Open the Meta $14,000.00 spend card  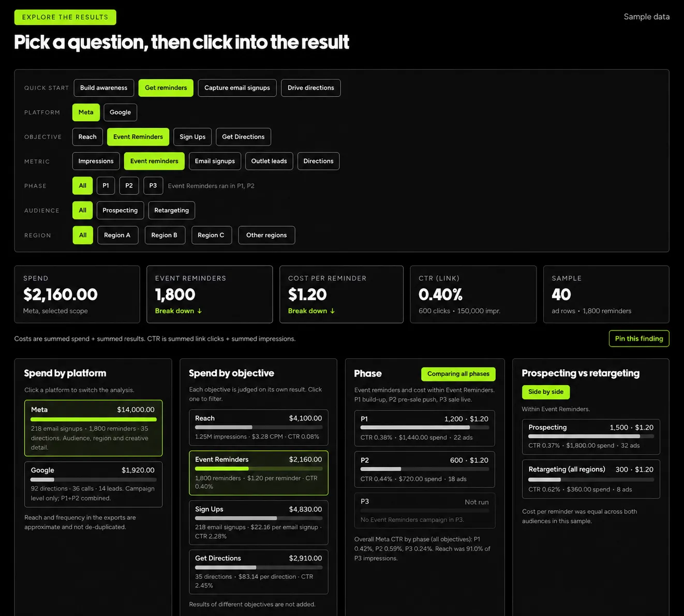[x=94, y=428]
